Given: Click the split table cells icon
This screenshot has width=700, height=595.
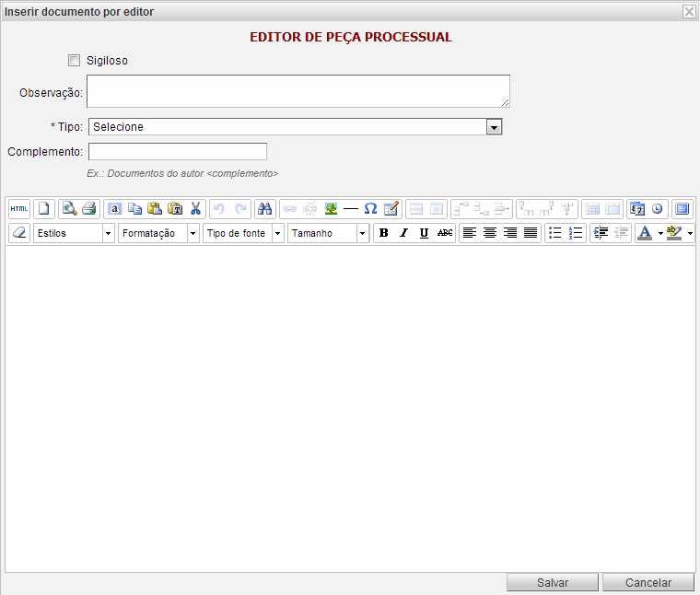Looking at the screenshot, I should tap(592, 208).
